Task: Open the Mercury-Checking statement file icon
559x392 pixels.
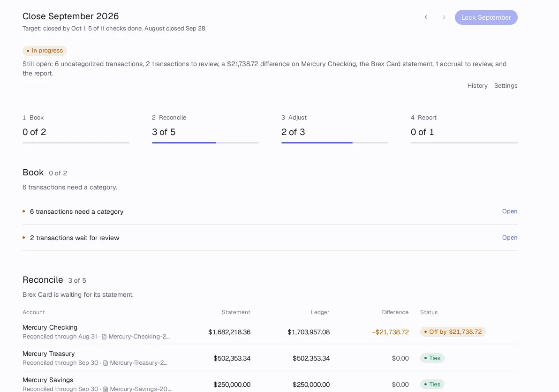Action: [104, 337]
